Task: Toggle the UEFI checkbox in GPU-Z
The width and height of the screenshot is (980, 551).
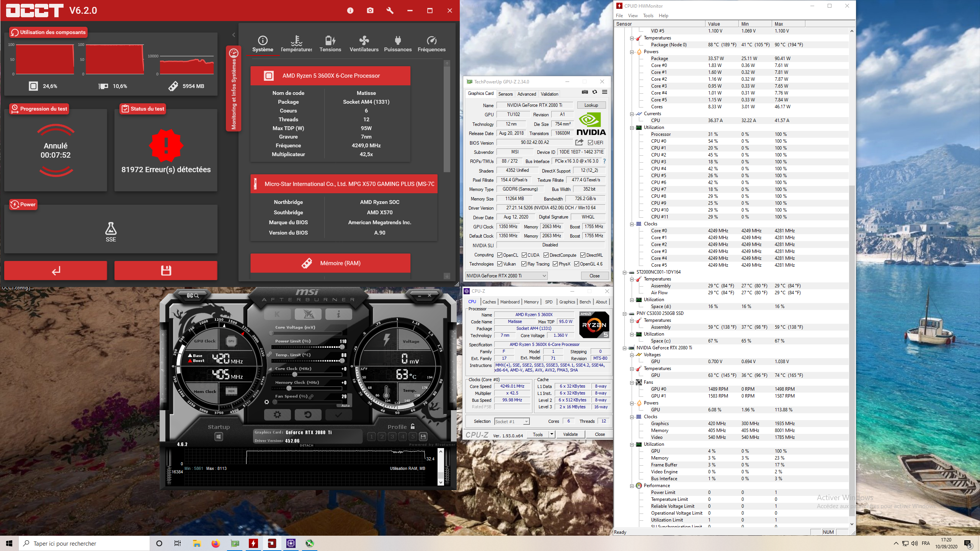Action: [590, 143]
